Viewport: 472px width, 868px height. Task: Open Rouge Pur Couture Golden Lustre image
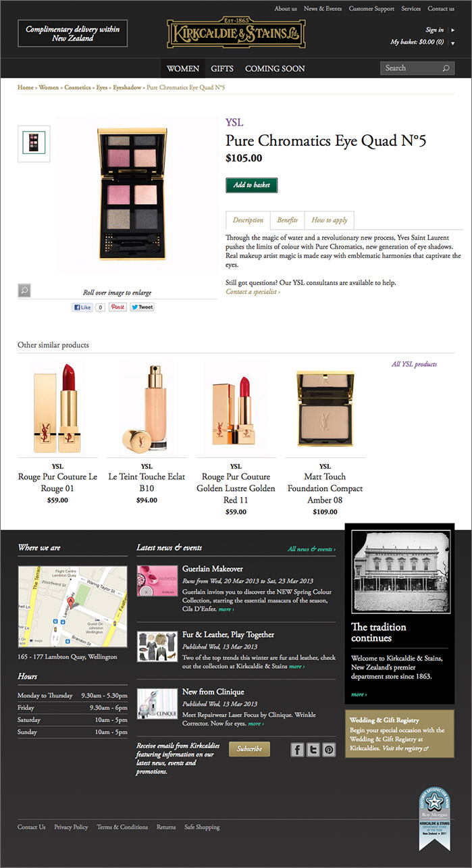[x=236, y=409]
